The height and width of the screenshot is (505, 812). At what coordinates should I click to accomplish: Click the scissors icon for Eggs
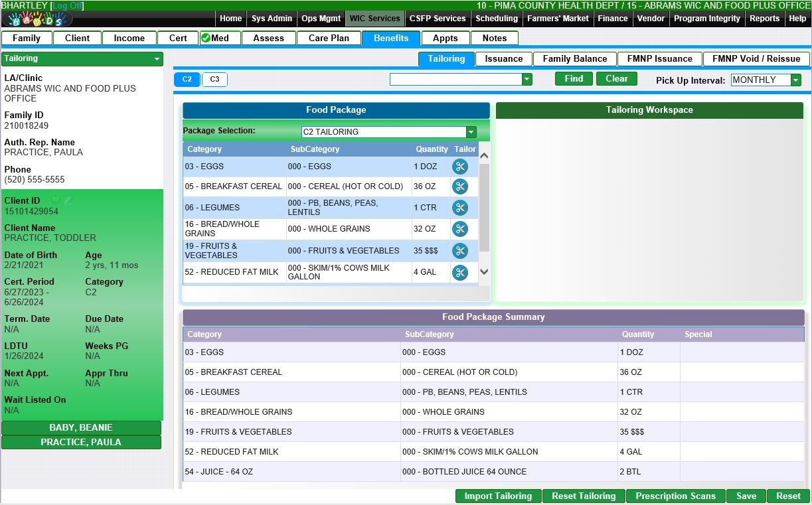[459, 167]
